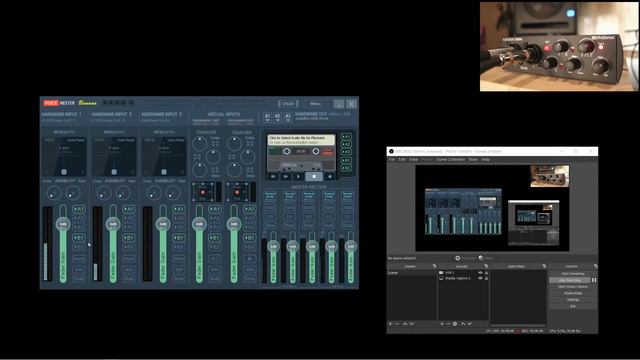Click the OBS preview canvas
Image resolution: width=640 pixels, height=360 pixels.
pyautogui.click(x=492, y=208)
